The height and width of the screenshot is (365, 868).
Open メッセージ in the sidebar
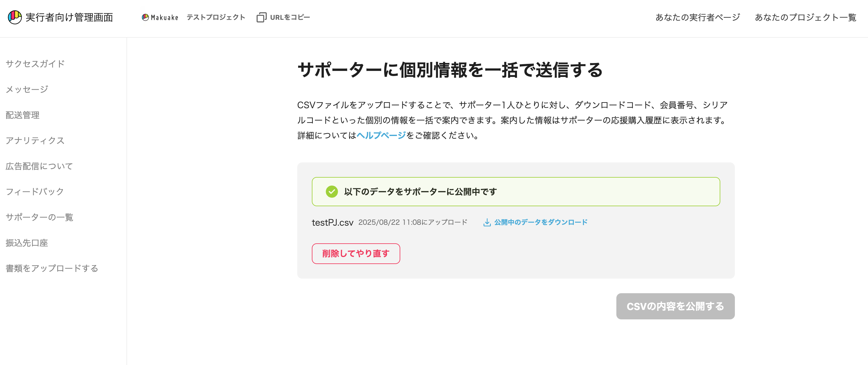tap(27, 89)
